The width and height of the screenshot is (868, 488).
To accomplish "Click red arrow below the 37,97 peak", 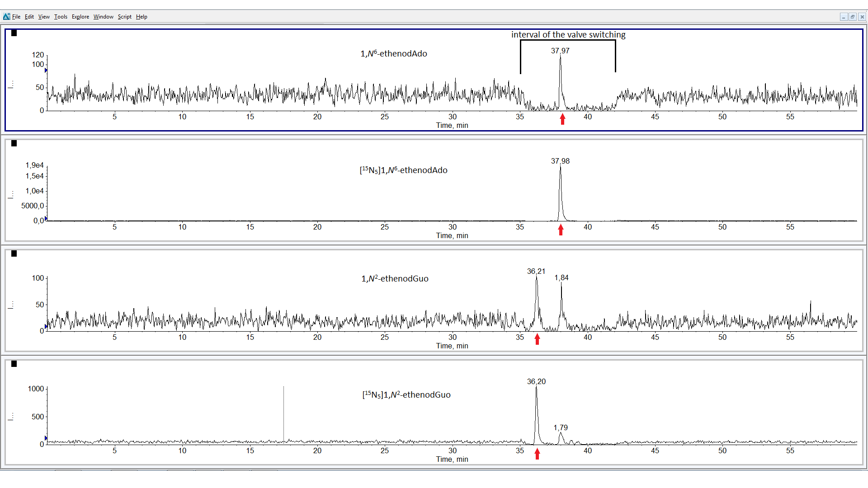I will pos(562,119).
